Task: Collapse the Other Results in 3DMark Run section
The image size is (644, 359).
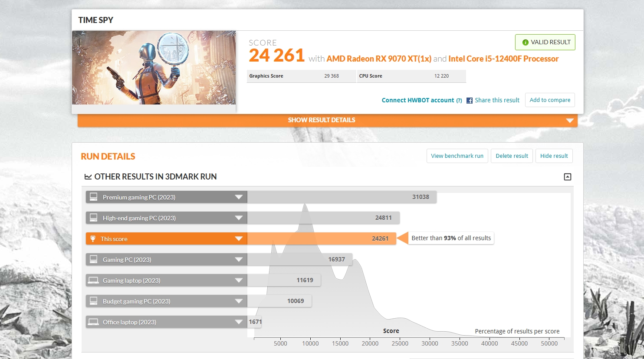Action: click(x=568, y=177)
